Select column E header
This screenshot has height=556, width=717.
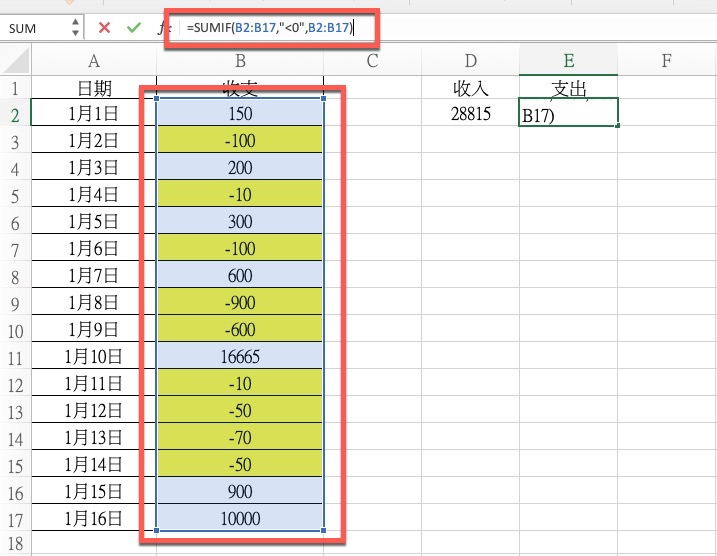pyautogui.click(x=568, y=60)
